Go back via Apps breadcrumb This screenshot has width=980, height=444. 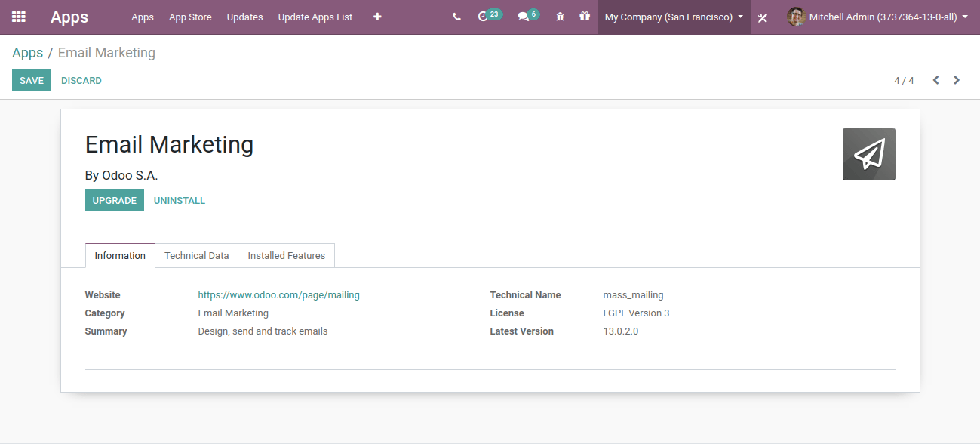point(28,53)
